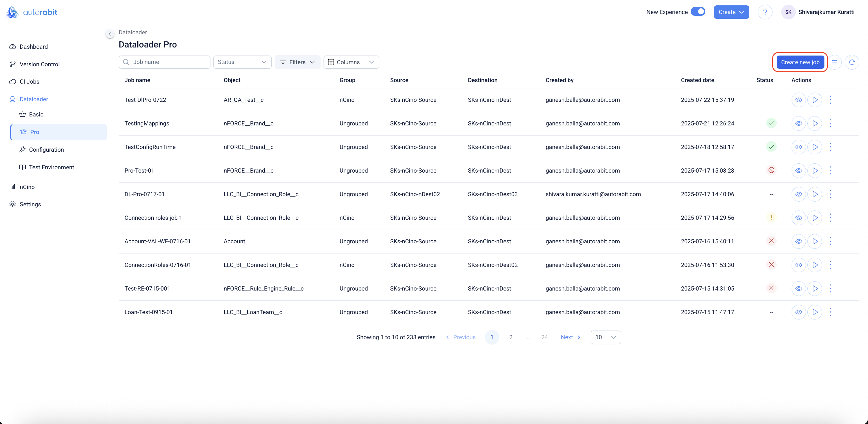Open the page size dropdown showing 10
Viewport: 868px width, 424px height.
coord(606,337)
